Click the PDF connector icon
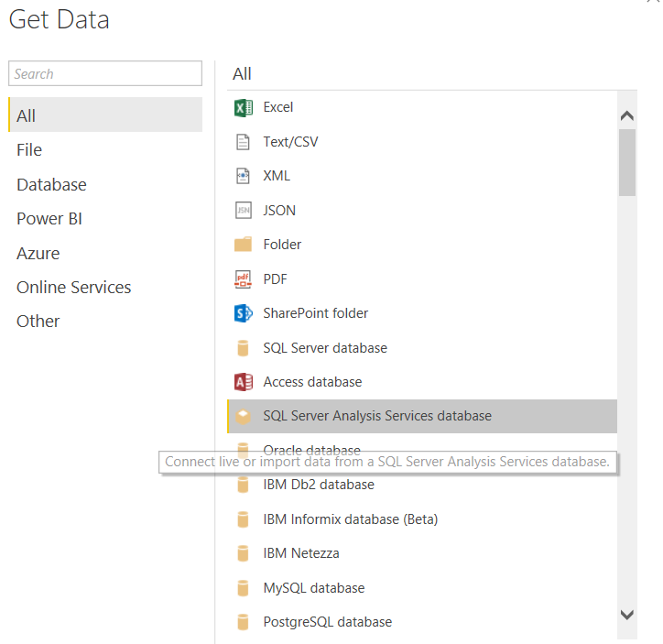The height and width of the screenshot is (644, 663). point(243,279)
